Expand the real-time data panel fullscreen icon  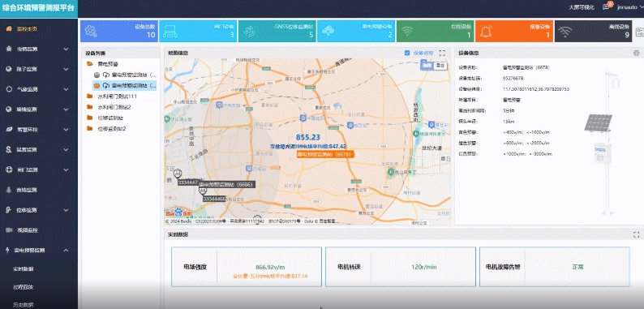[x=636, y=234]
